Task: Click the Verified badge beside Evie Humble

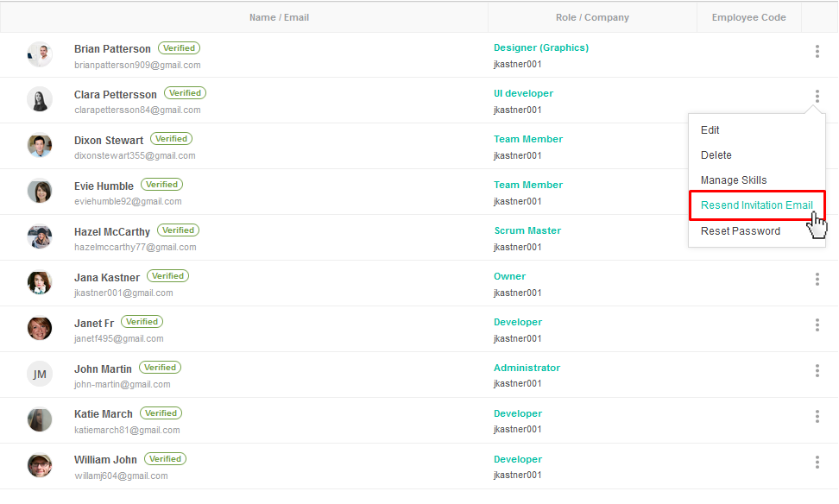Action: click(x=161, y=185)
